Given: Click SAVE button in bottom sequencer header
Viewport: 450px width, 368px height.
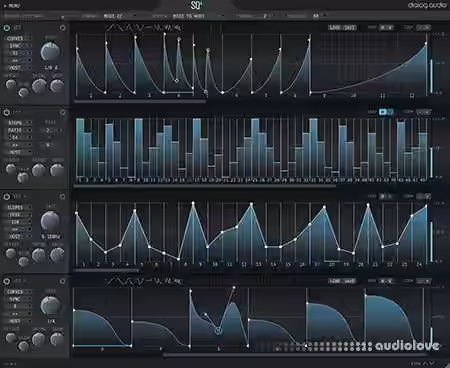Looking at the screenshot, I should point(349,281).
